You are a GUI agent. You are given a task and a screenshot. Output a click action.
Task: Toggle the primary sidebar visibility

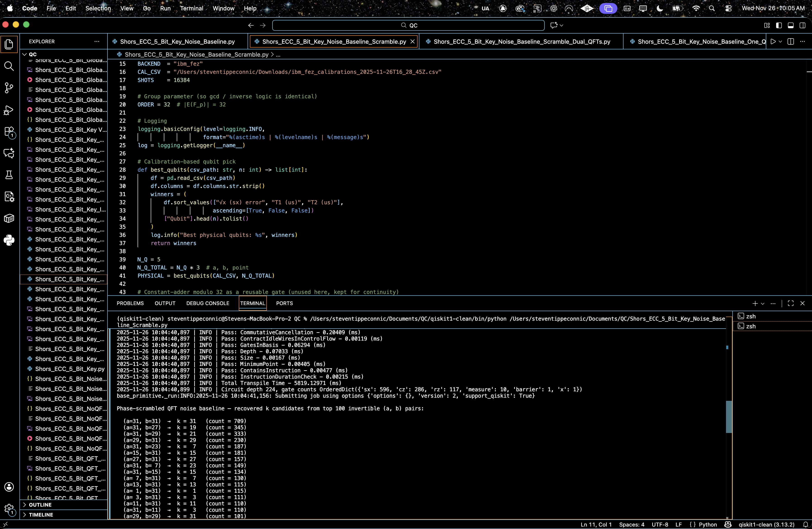click(779, 25)
